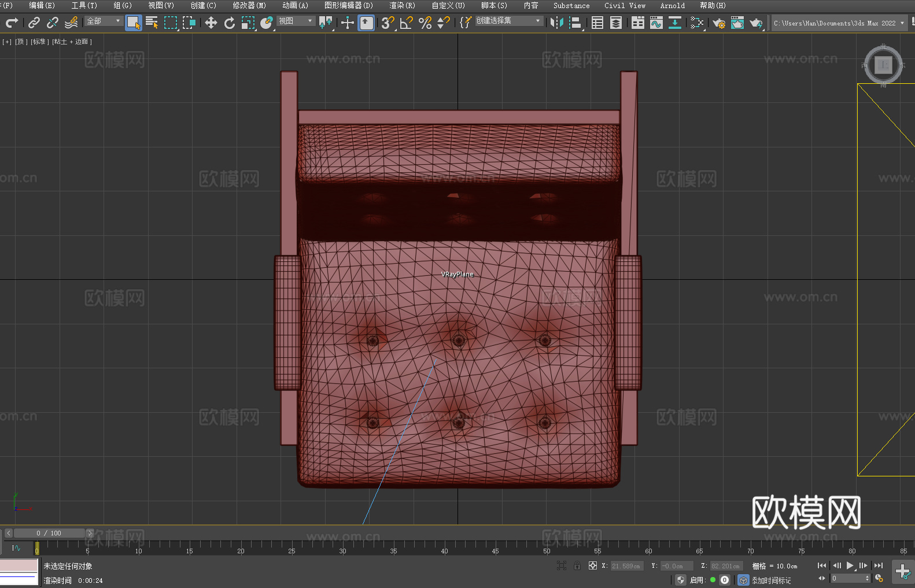Open the Edit menu
The height and width of the screenshot is (588, 915).
pyautogui.click(x=42, y=5)
